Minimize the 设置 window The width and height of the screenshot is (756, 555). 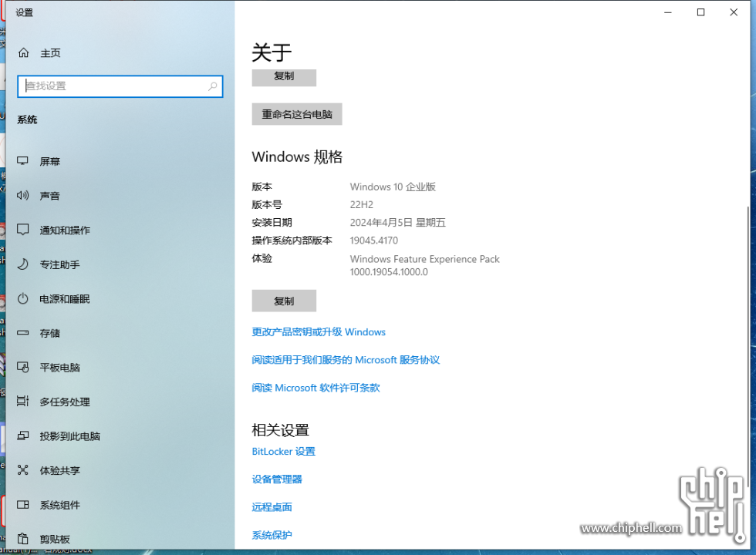pyautogui.click(x=668, y=12)
